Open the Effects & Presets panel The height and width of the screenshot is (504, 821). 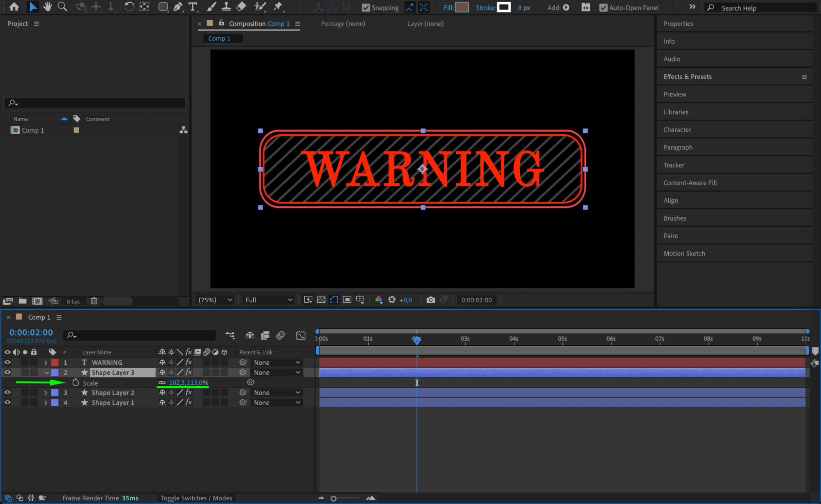[x=688, y=77]
